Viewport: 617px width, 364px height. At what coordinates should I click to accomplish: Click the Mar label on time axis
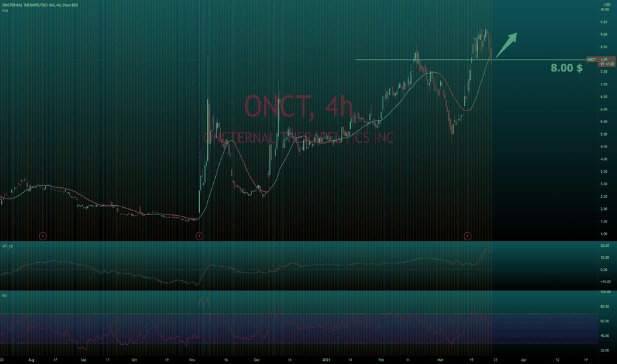coord(440,359)
